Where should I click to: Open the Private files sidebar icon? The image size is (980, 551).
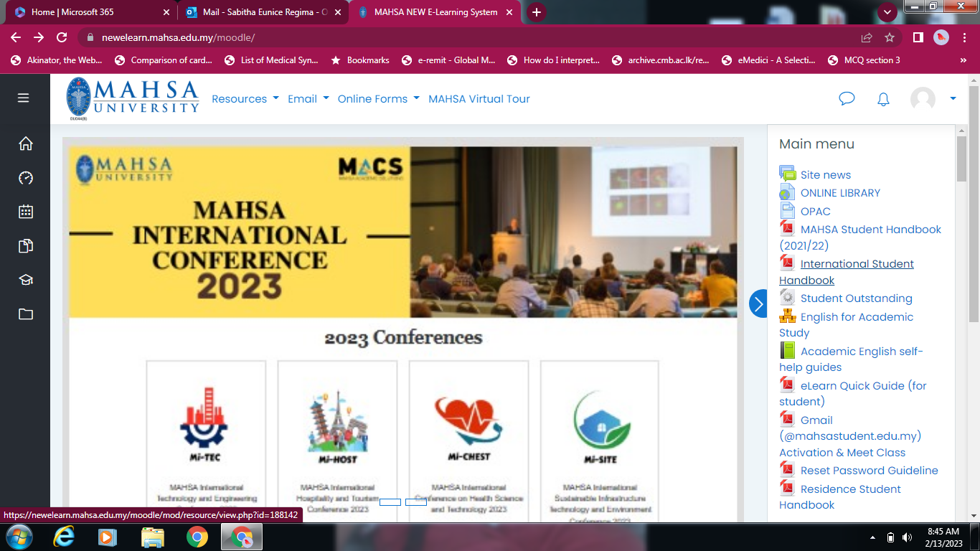coord(26,246)
